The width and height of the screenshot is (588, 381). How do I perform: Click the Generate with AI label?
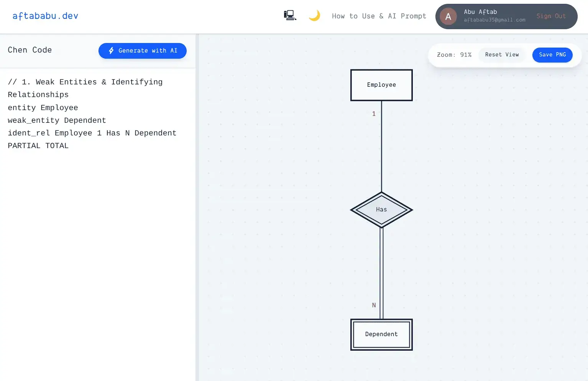coord(148,51)
